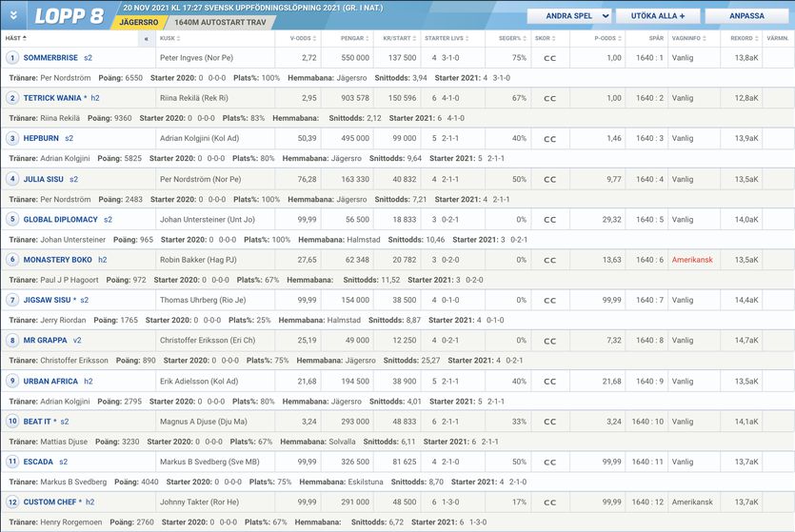This screenshot has height=532, width=795.
Task: Click shoe icon for Tetrick Wania
Action: [x=549, y=98]
